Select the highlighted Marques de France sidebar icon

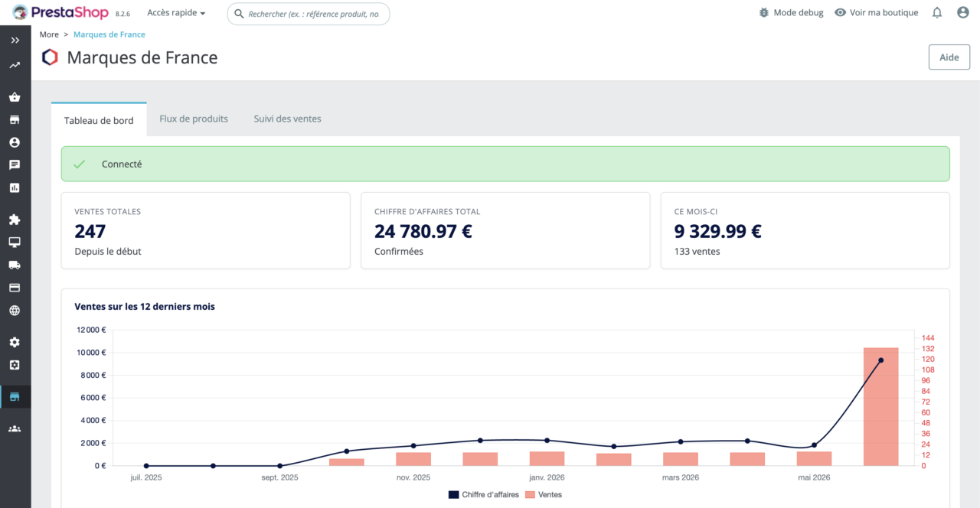15,396
